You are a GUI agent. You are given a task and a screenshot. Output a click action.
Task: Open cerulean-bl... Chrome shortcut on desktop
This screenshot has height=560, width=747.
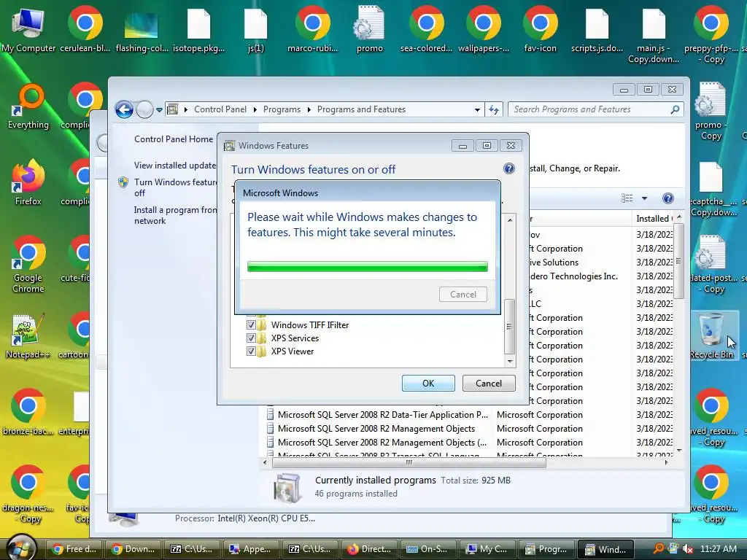tap(85, 28)
